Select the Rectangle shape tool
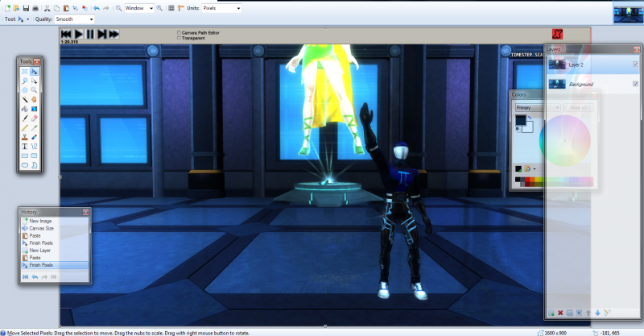This screenshot has width=644, height=336. pos(25,156)
